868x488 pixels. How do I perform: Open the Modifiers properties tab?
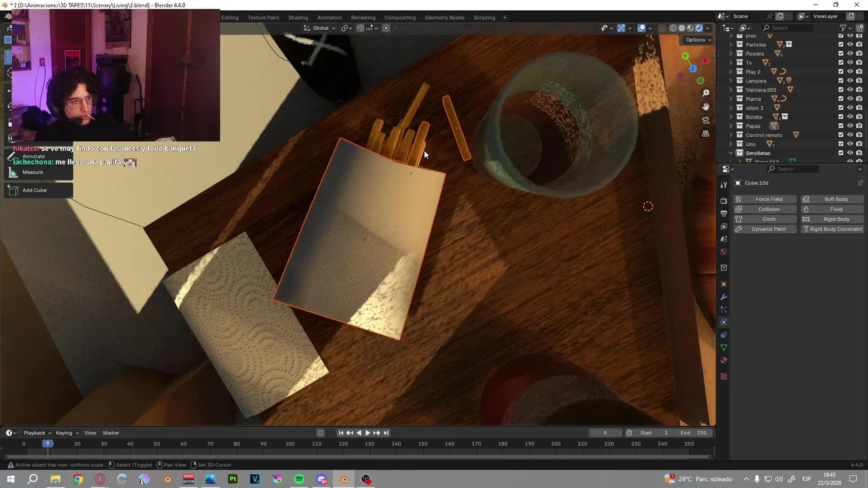coord(724,297)
